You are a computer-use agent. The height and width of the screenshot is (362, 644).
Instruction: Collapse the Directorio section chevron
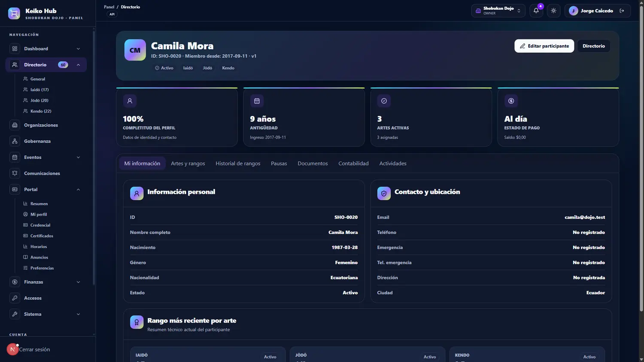[78, 65]
